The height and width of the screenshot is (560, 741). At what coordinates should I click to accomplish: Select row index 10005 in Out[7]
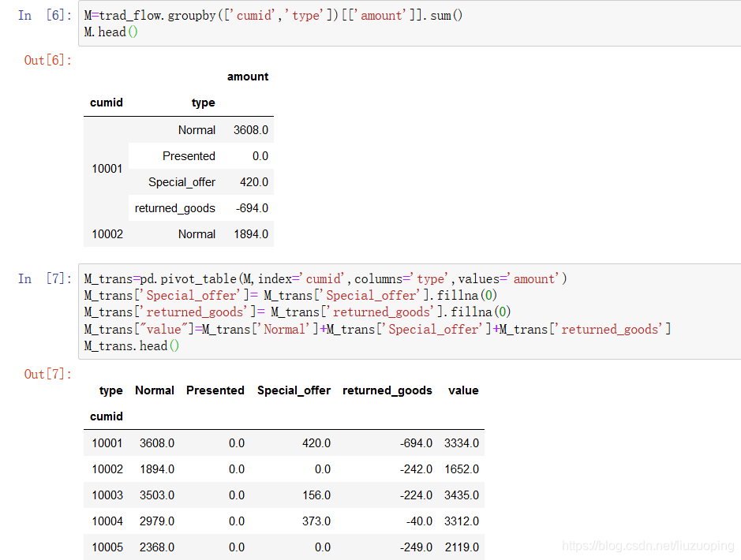(x=107, y=547)
